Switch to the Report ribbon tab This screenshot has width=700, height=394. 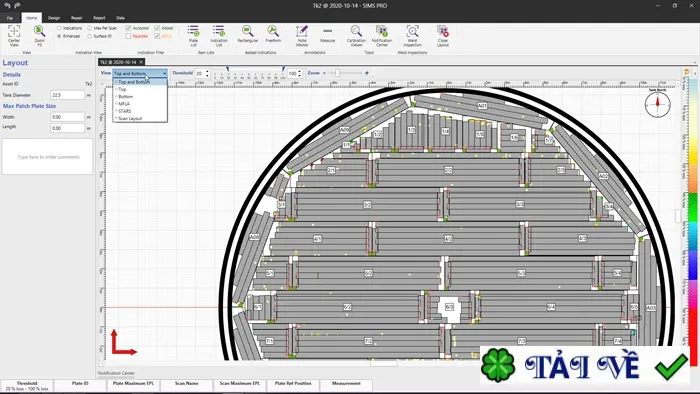point(99,18)
